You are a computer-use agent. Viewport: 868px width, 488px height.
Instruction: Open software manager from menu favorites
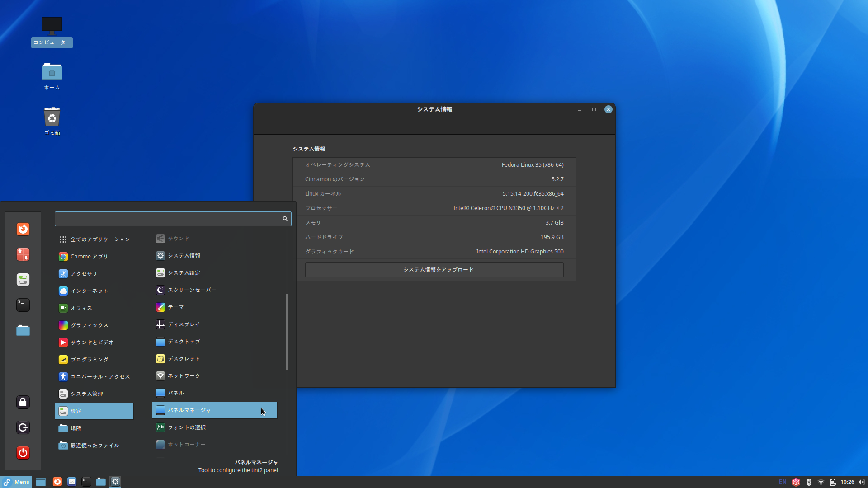point(23,254)
